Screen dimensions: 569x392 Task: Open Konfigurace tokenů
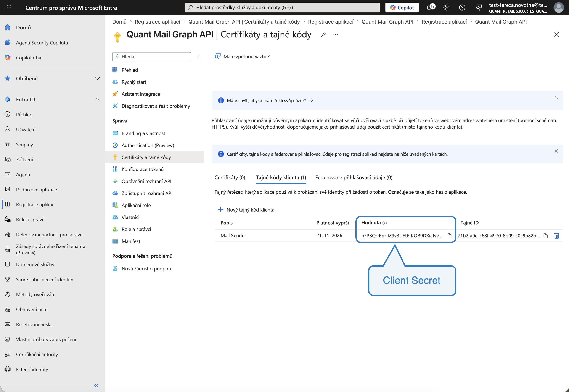click(142, 169)
